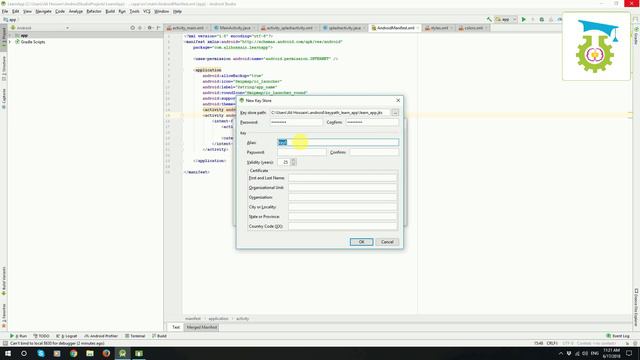Open the Edit menu
Image resolution: width=640 pixels, height=360 pixels.
(x=16, y=11)
